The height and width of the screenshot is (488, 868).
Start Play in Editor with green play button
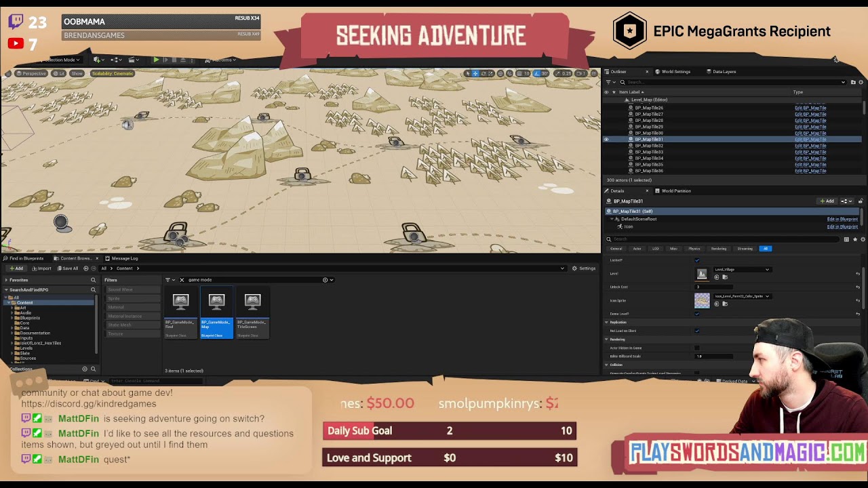(156, 60)
